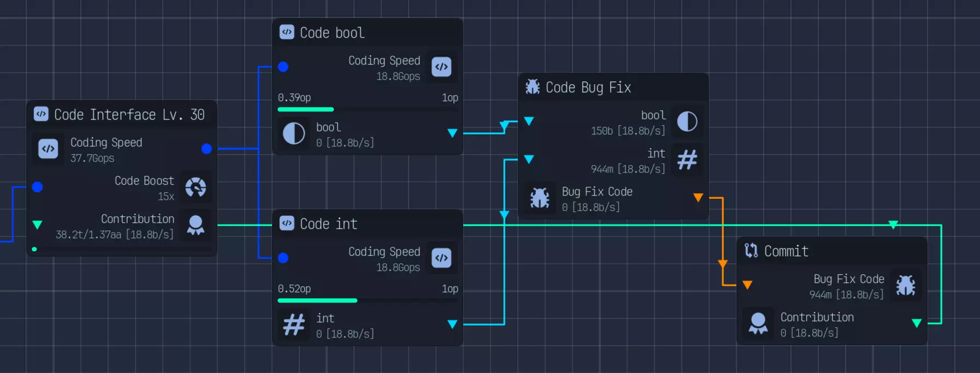Click the Commit node title
The height and width of the screenshot is (373, 980).
coord(786,251)
